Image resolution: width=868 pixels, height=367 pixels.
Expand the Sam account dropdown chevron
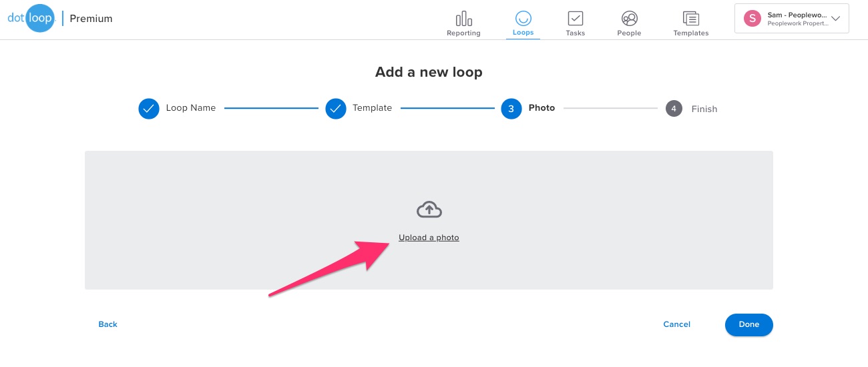pos(835,19)
